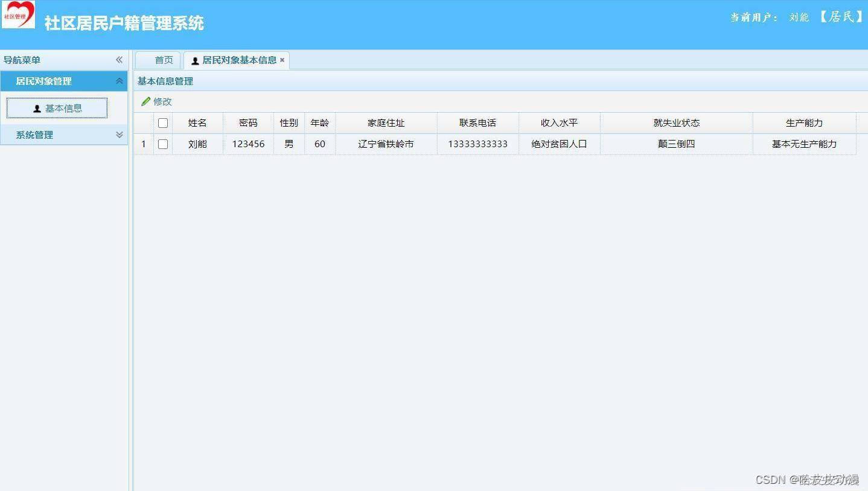868x491 pixels.
Task: Click the password cell 123456
Action: (x=248, y=144)
